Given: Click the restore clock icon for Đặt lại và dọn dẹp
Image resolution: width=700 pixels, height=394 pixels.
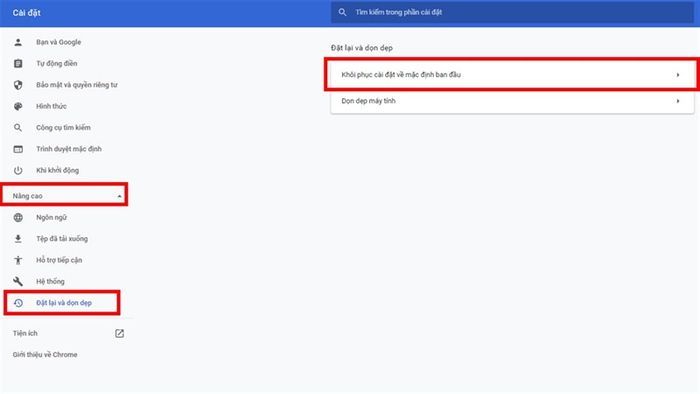Looking at the screenshot, I should click(18, 303).
